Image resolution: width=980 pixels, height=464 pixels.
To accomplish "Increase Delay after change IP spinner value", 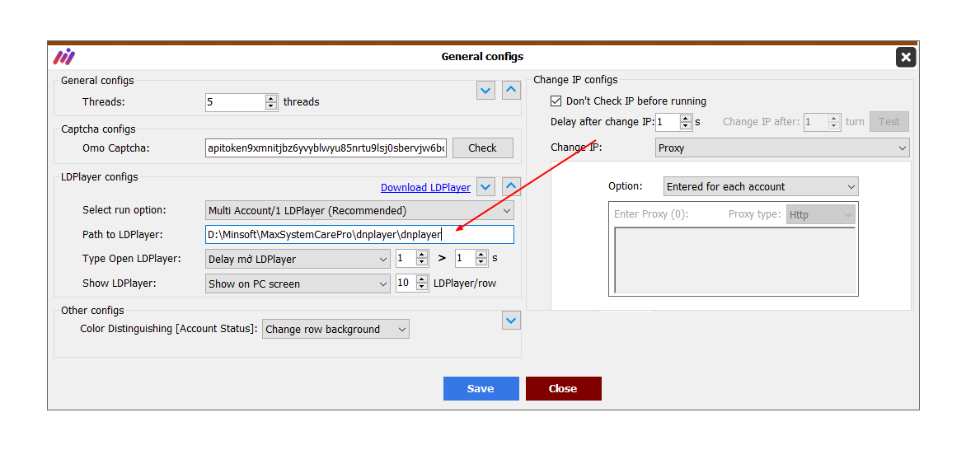I will click(686, 118).
